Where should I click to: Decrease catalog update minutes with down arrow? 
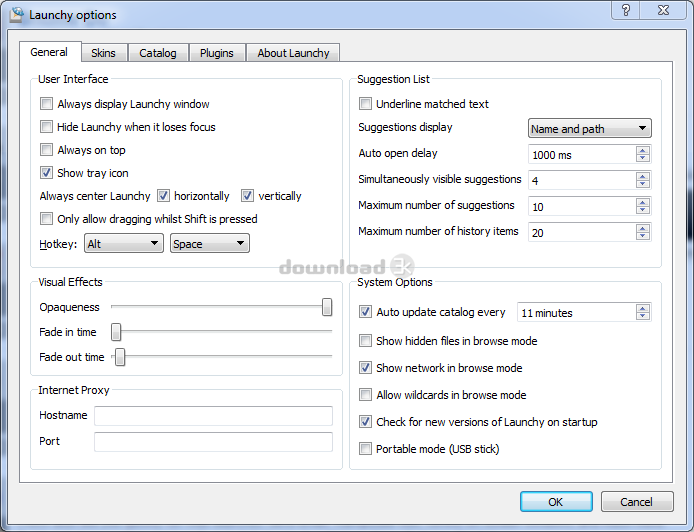click(643, 316)
